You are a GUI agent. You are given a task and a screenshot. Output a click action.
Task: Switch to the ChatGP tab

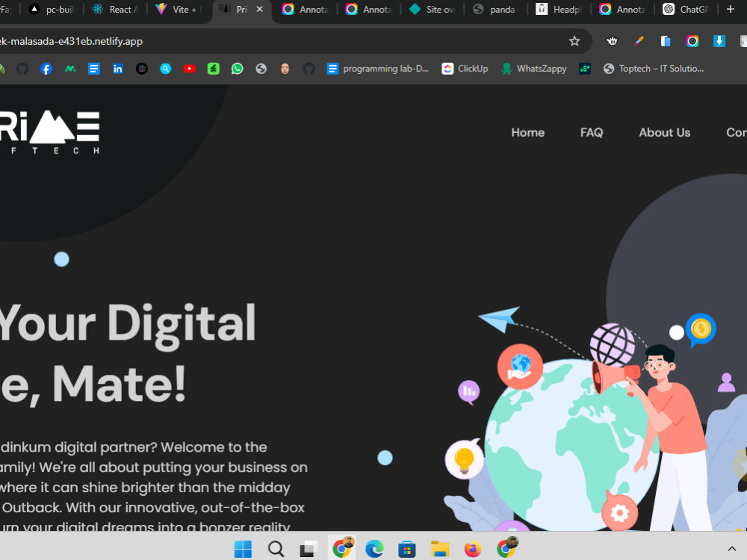click(x=686, y=10)
